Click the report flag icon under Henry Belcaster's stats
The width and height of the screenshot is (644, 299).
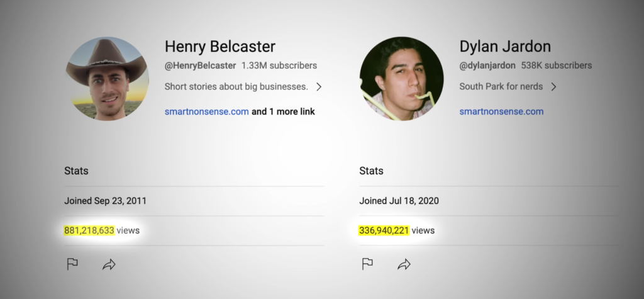point(72,264)
